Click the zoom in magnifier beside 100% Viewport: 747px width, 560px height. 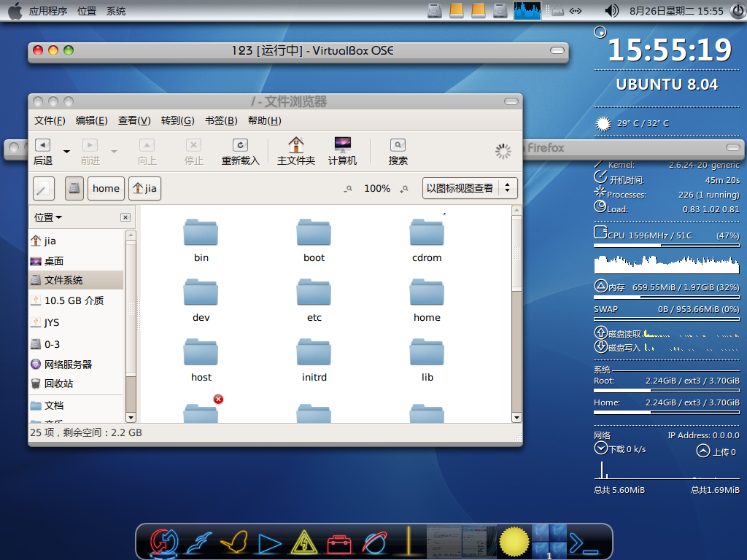404,189
